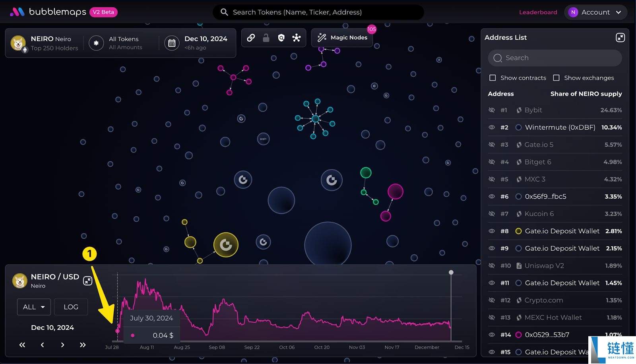Click the largest dark blue bubble
Image resolution: width=636 pixels, height=364 pixels.
(328, 245)
